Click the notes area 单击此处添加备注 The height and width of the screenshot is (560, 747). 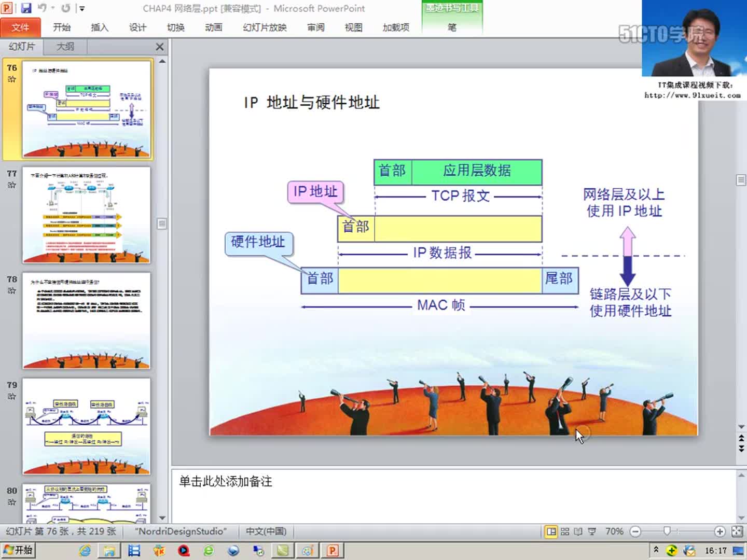coord(226,481)
